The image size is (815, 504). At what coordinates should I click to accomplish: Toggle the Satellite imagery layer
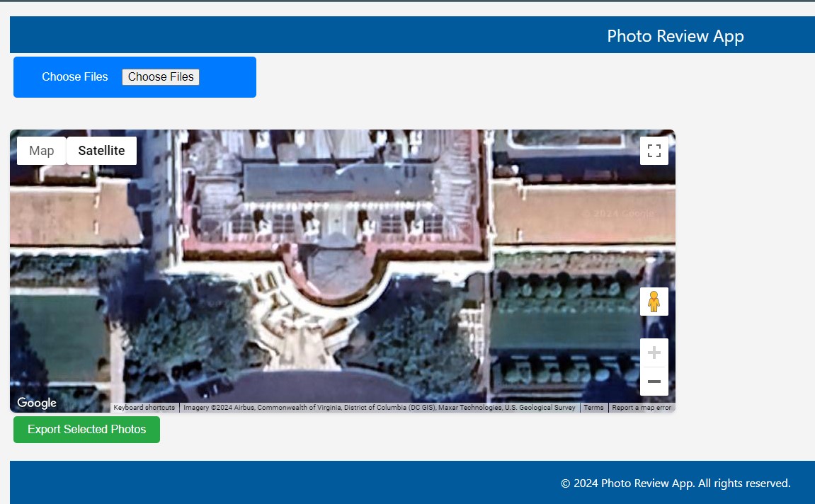101,150
